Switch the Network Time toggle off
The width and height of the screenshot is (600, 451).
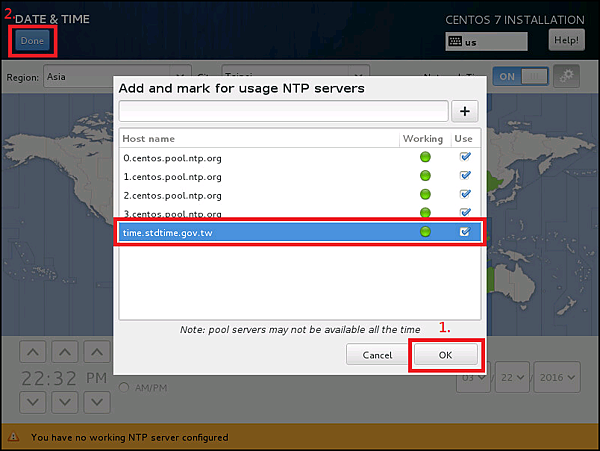(520, 77)
